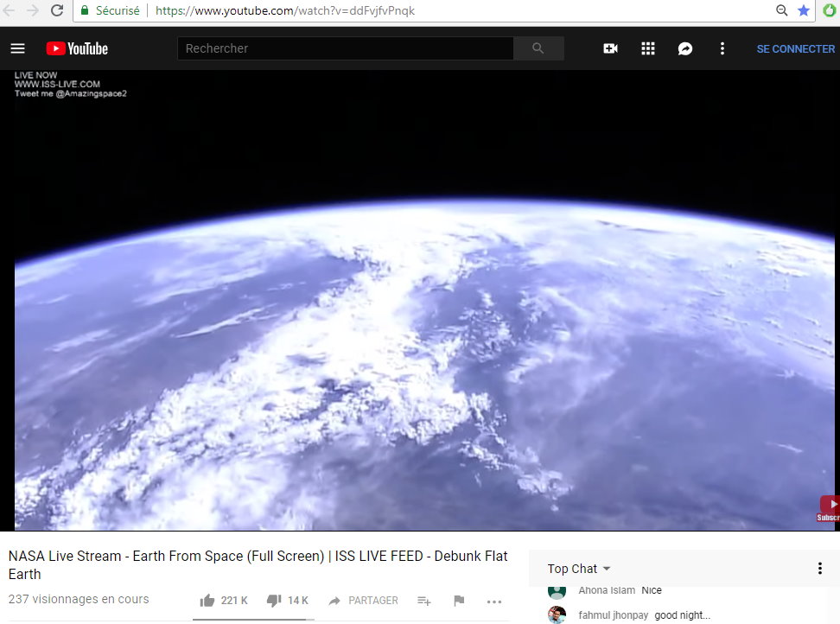
Task: Go back in the browser
Action: click(x=10, y=10)
